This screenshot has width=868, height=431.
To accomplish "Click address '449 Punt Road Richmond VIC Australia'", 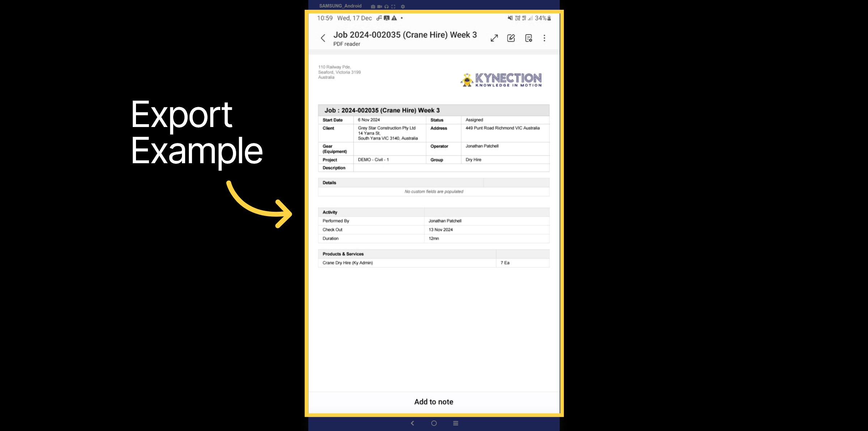I will (x=502, y=128).
